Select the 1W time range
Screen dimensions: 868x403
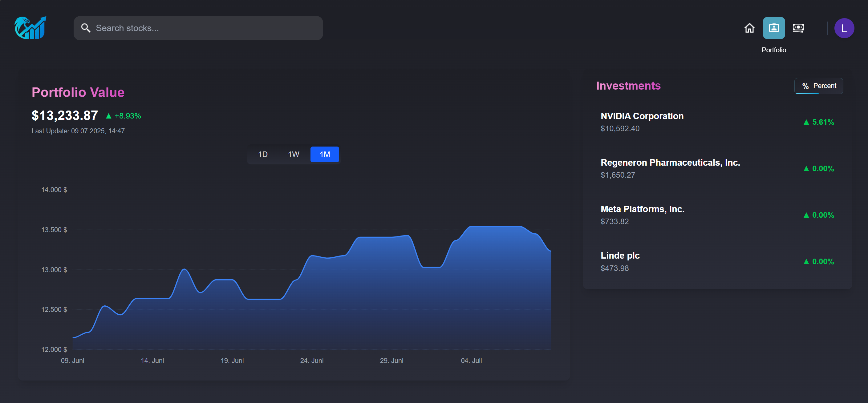pos(294,154)
